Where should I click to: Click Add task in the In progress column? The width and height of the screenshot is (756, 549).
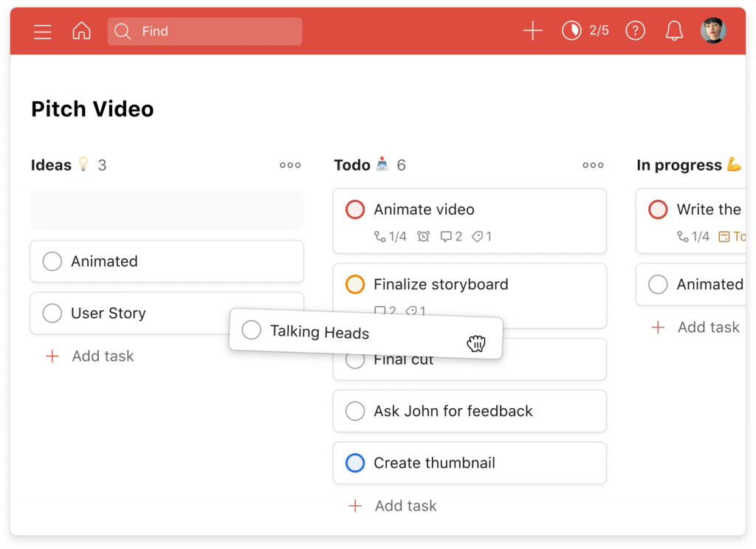coord(694,327)
